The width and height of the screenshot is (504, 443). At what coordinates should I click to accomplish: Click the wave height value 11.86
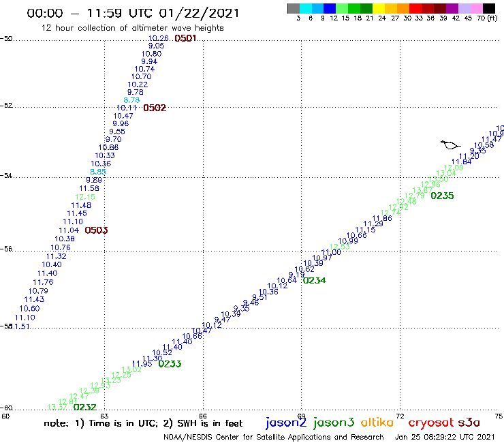click(382, 218)
